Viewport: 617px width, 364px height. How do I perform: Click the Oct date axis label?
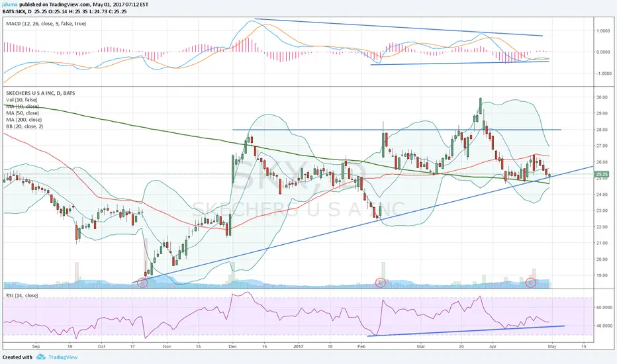(101, 347)
